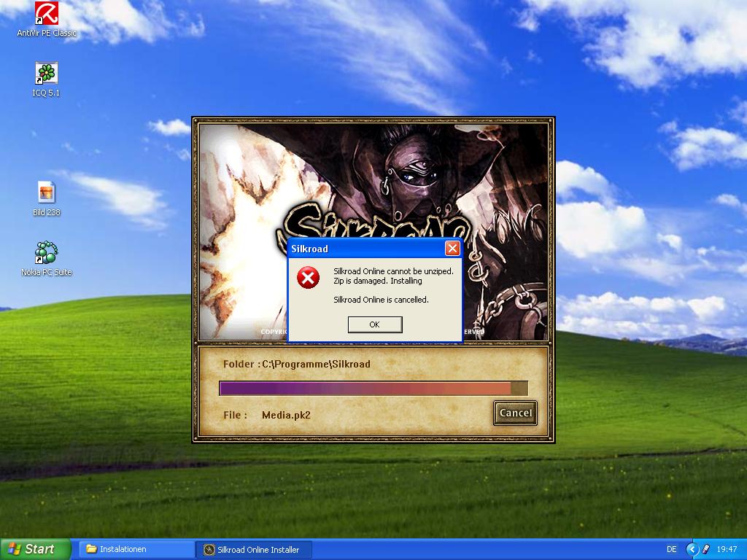The height and width of the screenshot is (560, 747).
Task: Open AntiVir PE Classic desktop icon
Action: click(47, 14)
